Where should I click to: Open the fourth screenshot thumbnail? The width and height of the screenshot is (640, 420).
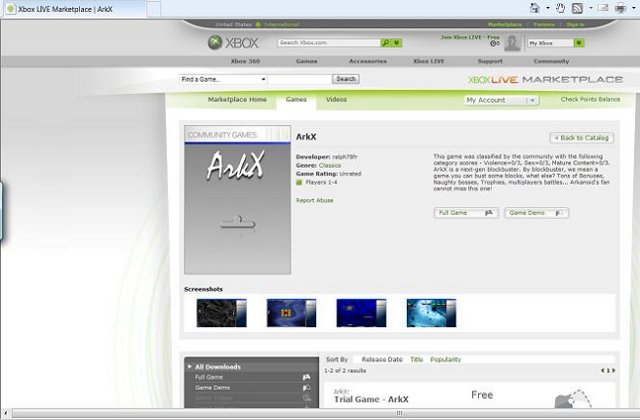pyautogui.click(x=431, y=313)
